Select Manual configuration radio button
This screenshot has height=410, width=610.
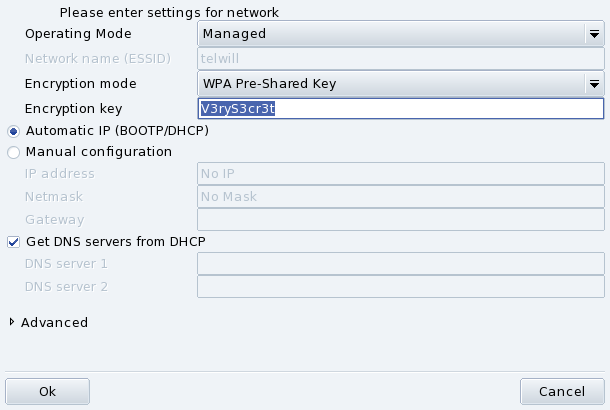13,153
